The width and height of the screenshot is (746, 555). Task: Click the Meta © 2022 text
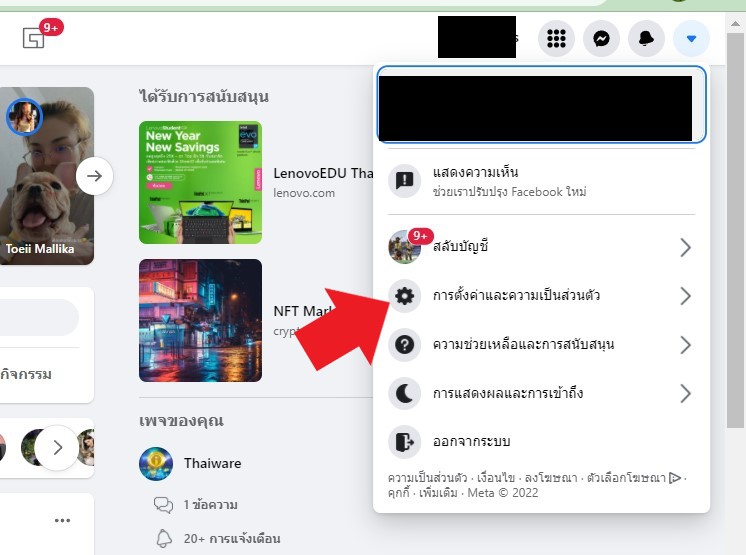(503, 493)
